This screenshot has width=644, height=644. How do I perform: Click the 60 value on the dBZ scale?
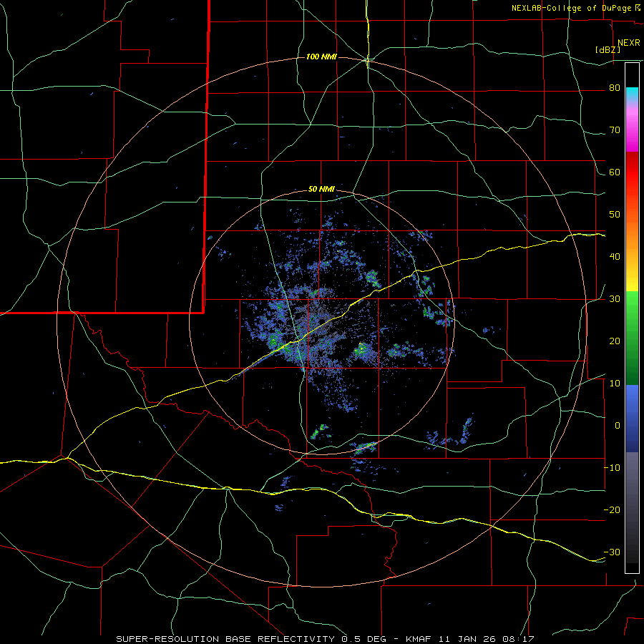[x=615, y=172]
